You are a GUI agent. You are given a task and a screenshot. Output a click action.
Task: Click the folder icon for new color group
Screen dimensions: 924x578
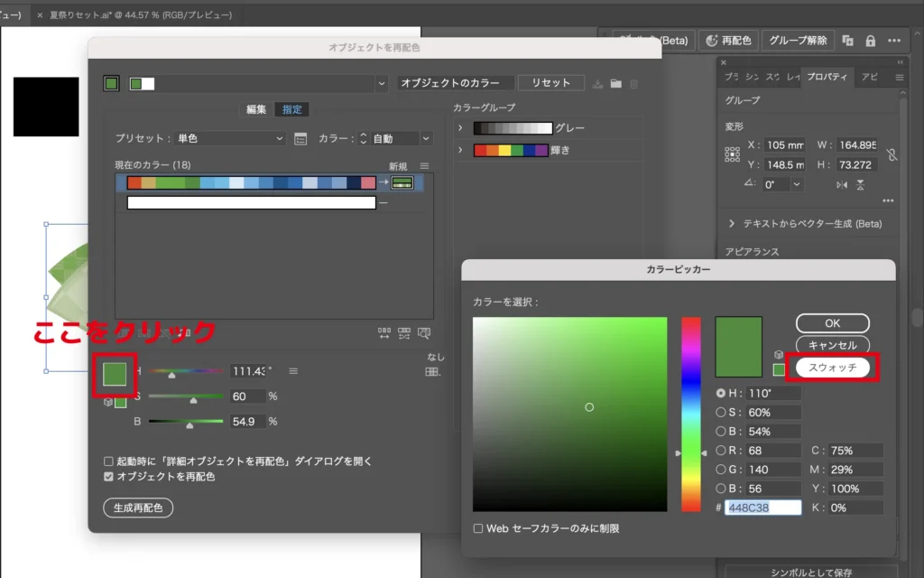pyautogui.click(x=615, y=83)
